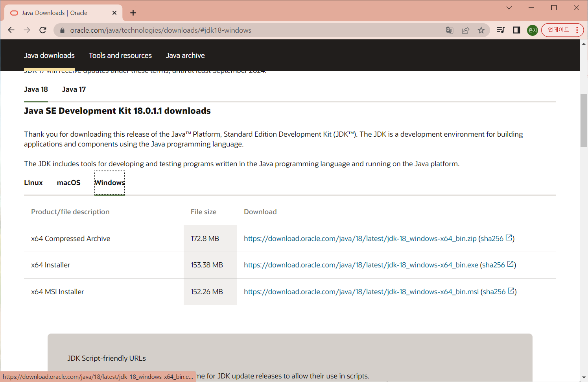Open the Google Translate page icon

click(x=450, y=30)
